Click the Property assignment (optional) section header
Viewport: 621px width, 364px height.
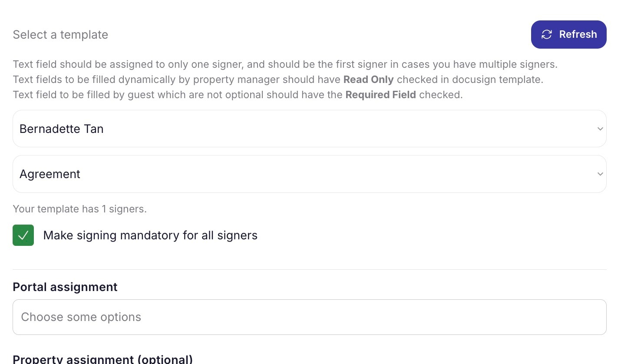[103, 359]
